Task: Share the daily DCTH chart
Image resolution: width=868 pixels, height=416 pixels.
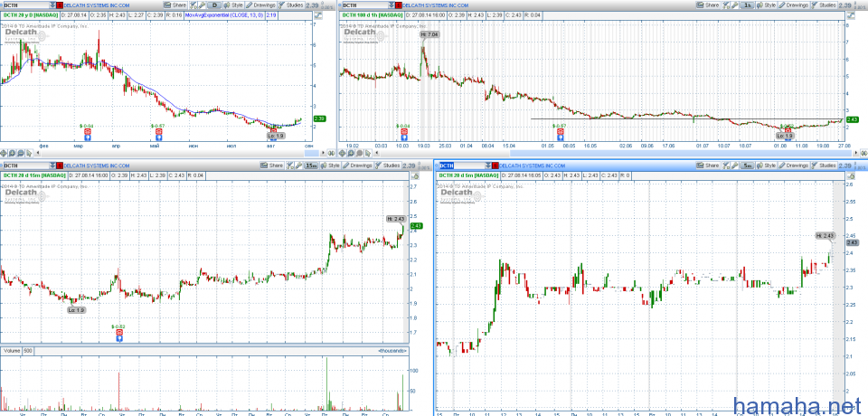Action: point(175,5)
